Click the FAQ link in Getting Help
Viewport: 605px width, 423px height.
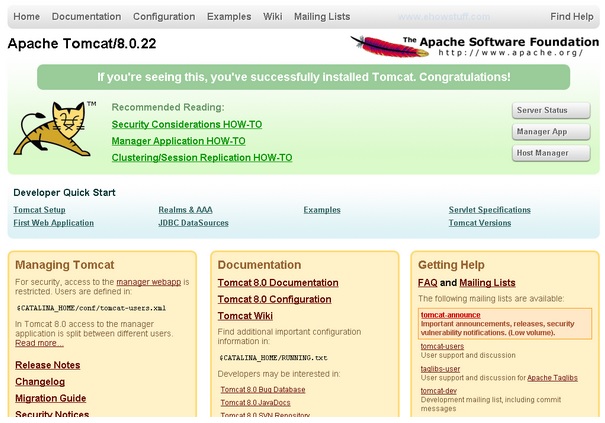428,283
